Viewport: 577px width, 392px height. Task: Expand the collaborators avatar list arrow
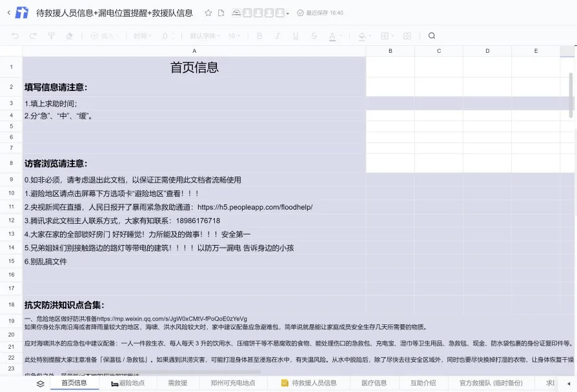click(287, 14)
